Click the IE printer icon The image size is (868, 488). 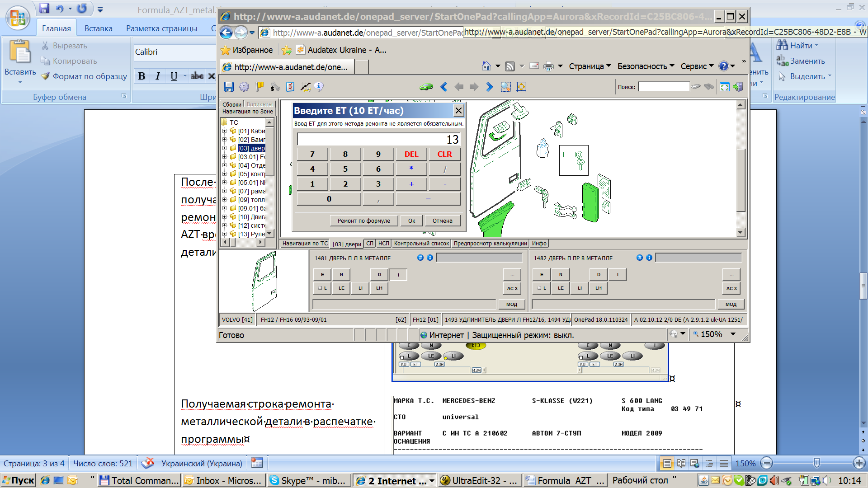(548, 66)
